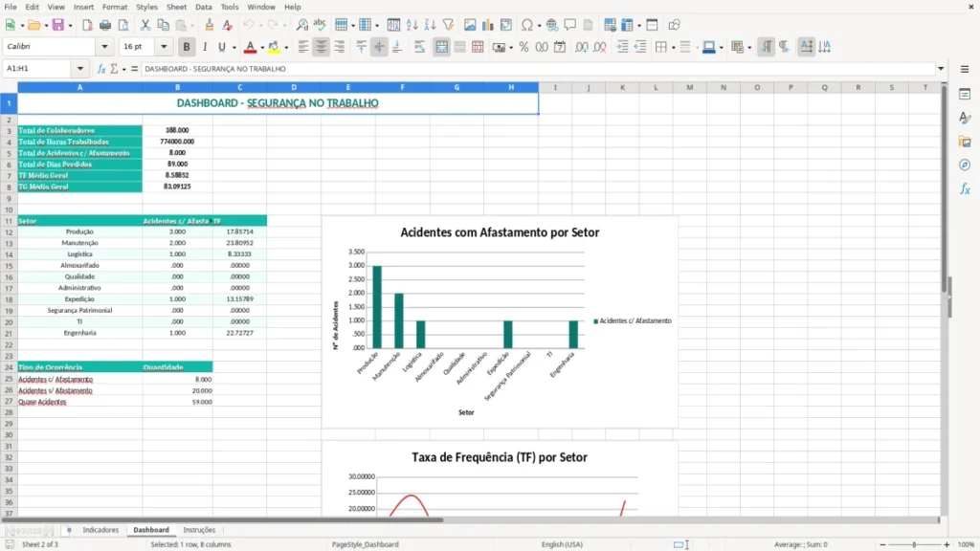Click the Find & Replace icon
This screenshot has height=551, width=980.
tap(301, 25)
